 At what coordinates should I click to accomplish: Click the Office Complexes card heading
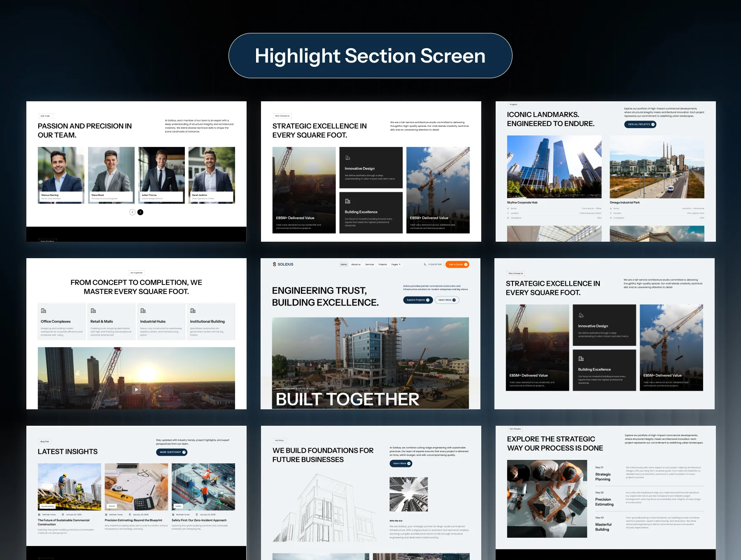point(56,322)
